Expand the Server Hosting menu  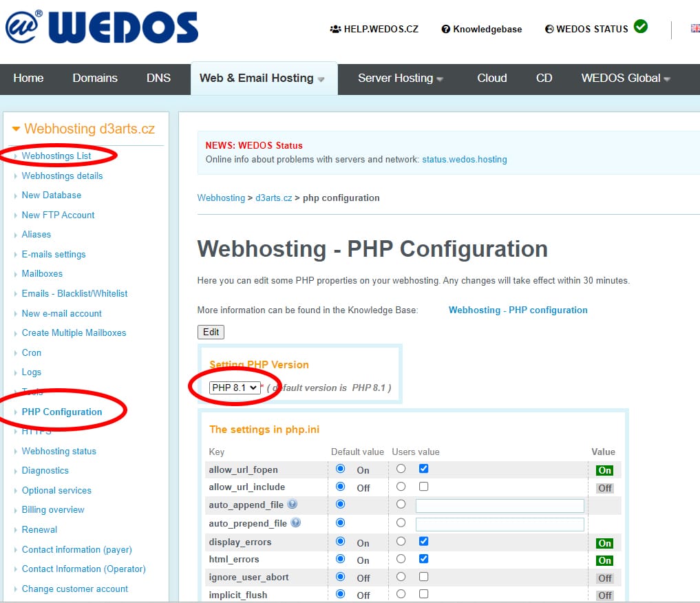(x=401, y=78)
